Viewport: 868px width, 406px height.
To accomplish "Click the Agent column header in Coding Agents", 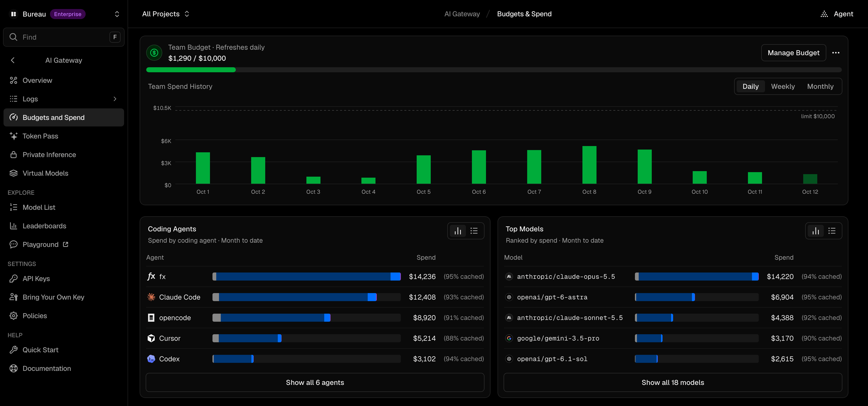I will (x=155, y=257).
